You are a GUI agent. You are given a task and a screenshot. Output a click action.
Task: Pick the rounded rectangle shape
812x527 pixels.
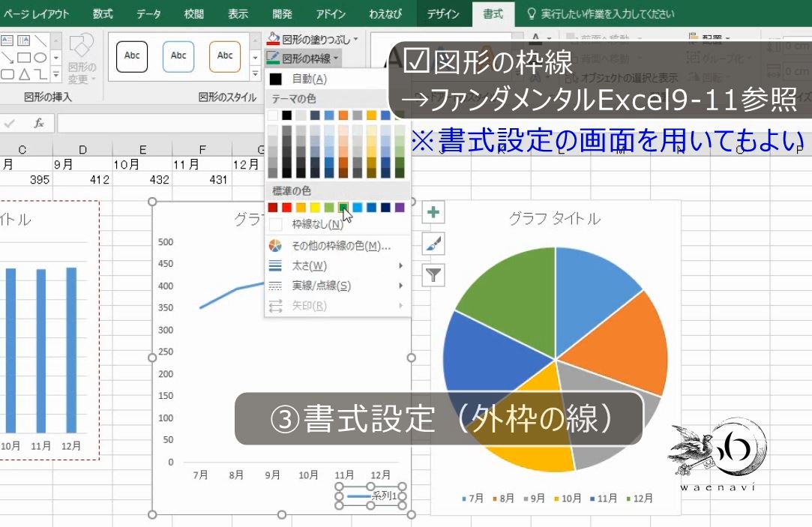pos(7,74)
